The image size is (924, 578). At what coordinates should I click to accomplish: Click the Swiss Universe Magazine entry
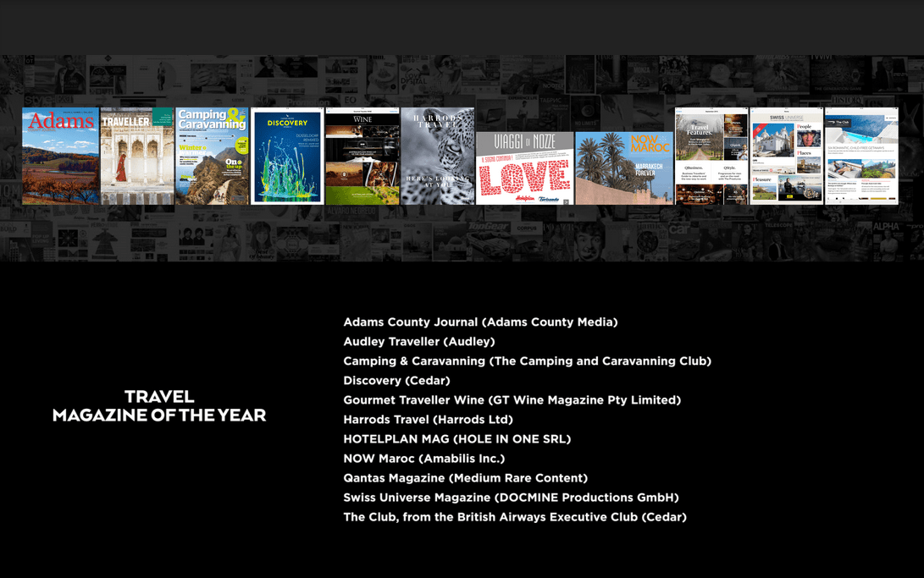pos(511,498)
